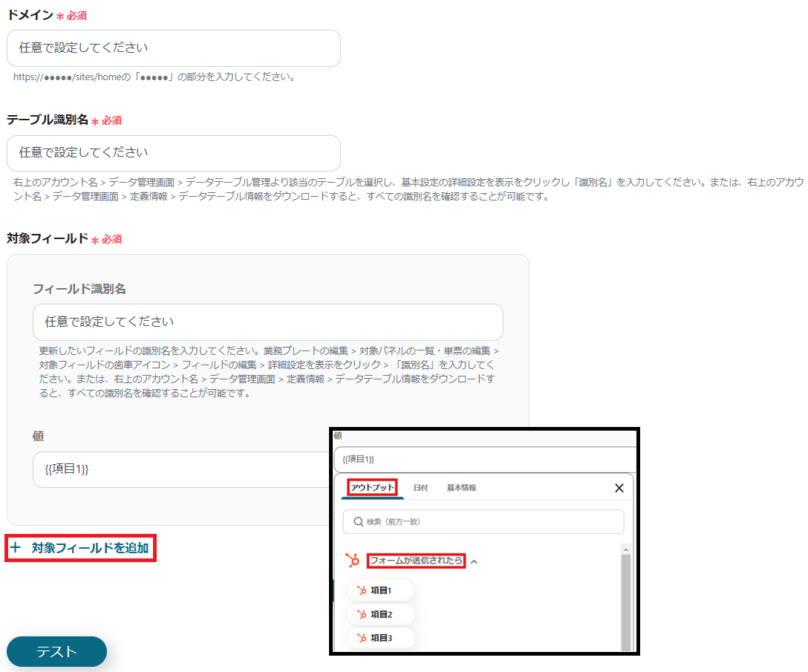This screenshot has height=672, width=808.
Task: Click the テーブル識別名 input field
Action: 174,153
